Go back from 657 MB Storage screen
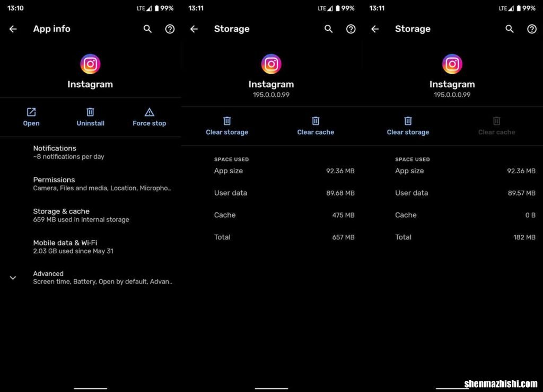The height and width of the screenshot is (392, 543). click(x=194, y=29)
